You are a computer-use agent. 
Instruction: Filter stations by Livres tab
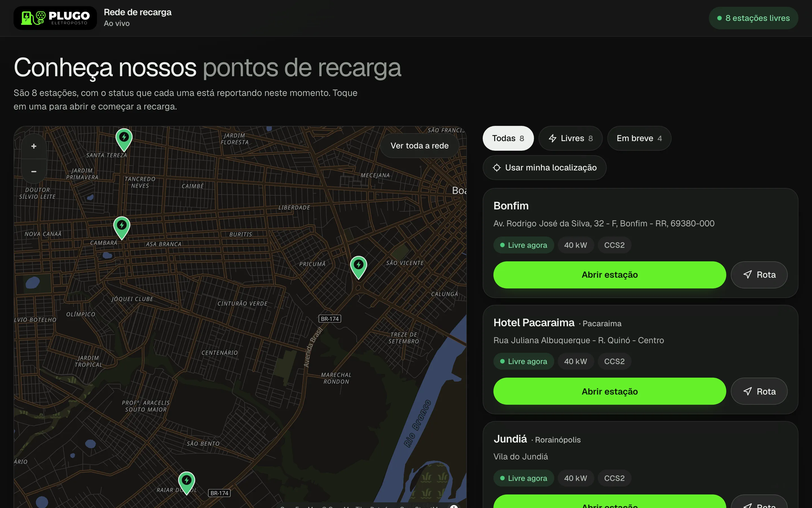click(x=570, y=138)
